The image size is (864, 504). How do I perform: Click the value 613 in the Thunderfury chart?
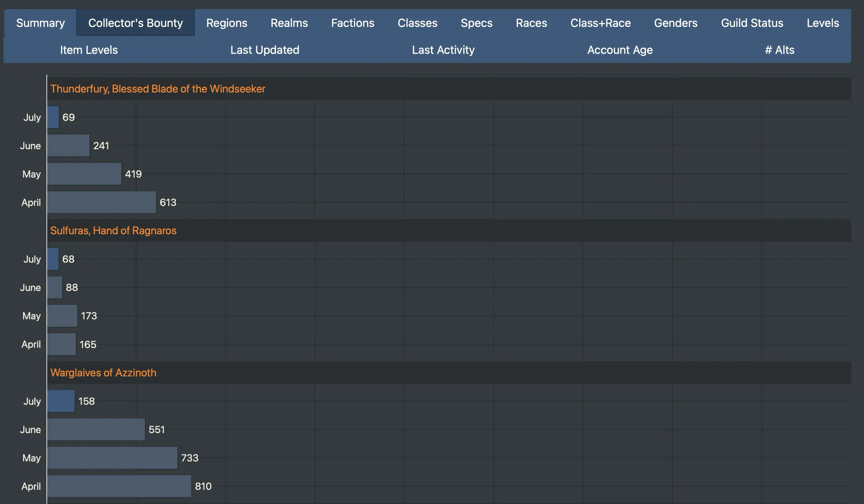click(168, 202)
